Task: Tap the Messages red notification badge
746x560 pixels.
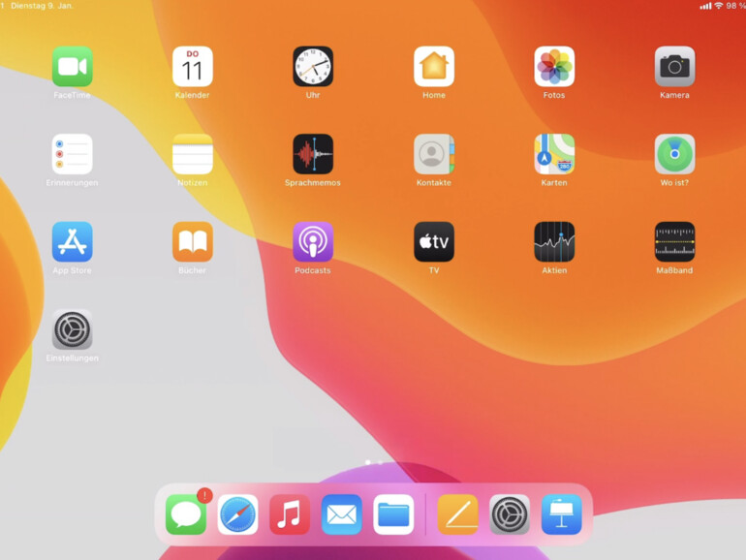Action: (x=204, y=496)
